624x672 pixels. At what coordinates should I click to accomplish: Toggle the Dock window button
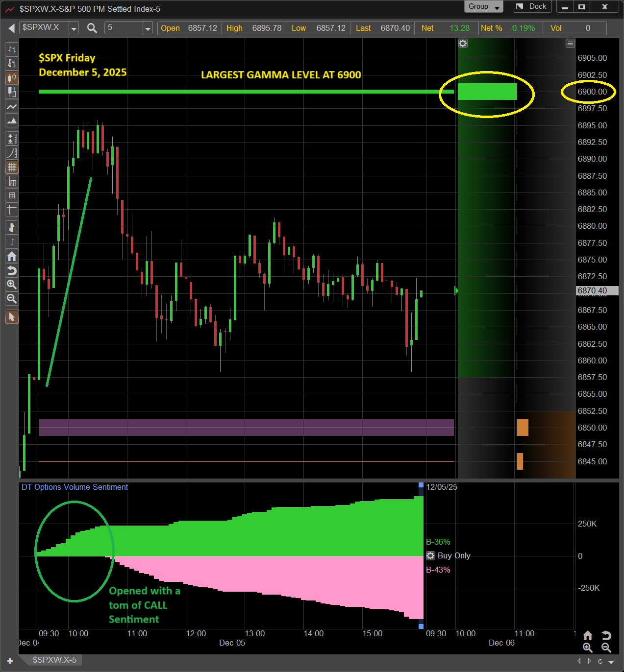pos(532,6)
